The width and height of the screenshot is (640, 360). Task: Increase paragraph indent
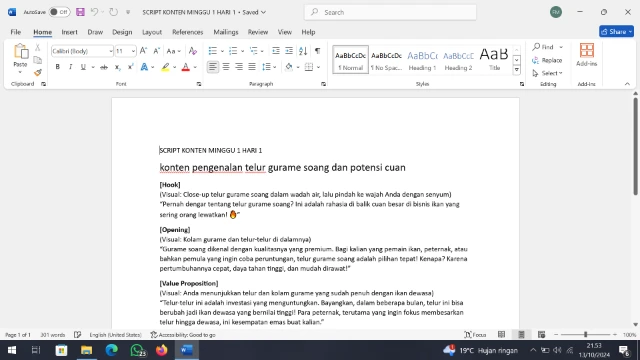289,51
